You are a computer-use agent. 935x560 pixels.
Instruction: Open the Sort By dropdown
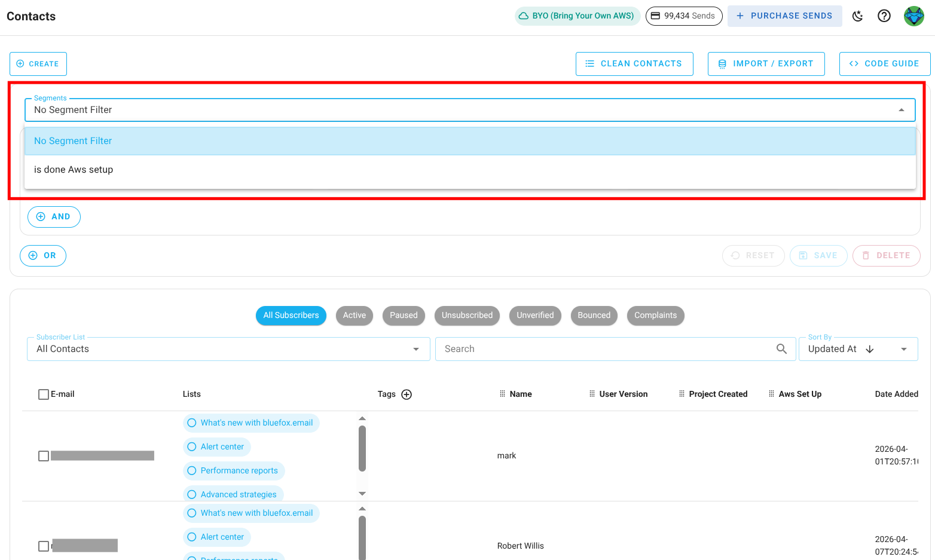tap(904, 348)
